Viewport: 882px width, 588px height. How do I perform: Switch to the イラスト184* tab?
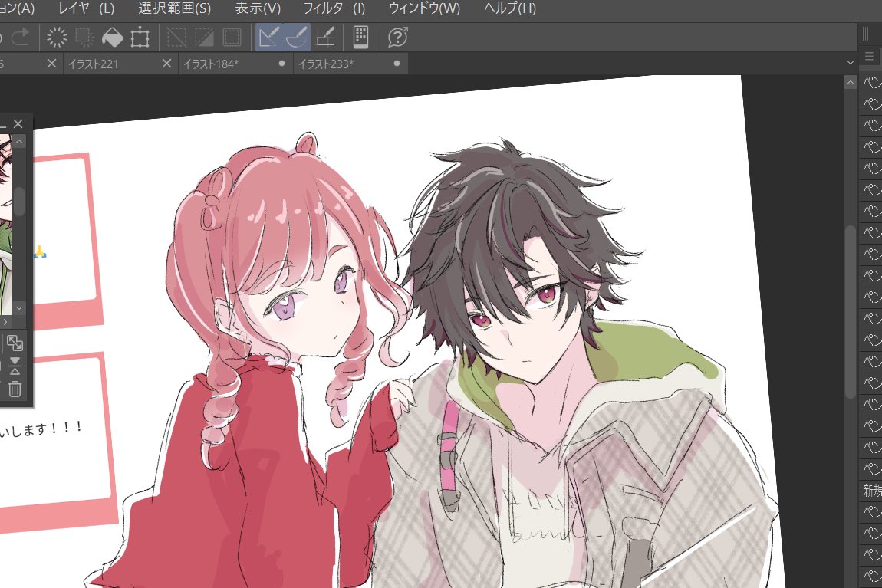point(212,64)
